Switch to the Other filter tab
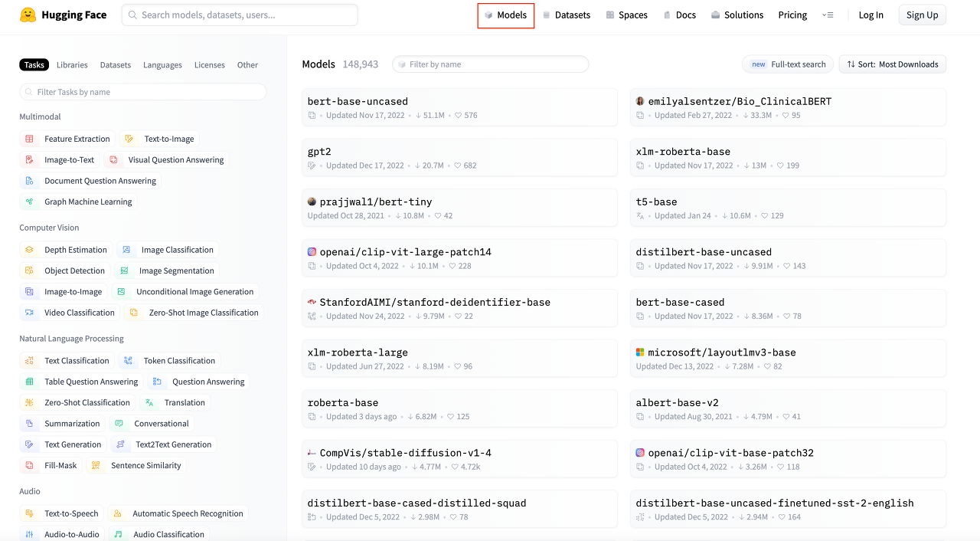 pyautogui.click(x=247, y=65)
